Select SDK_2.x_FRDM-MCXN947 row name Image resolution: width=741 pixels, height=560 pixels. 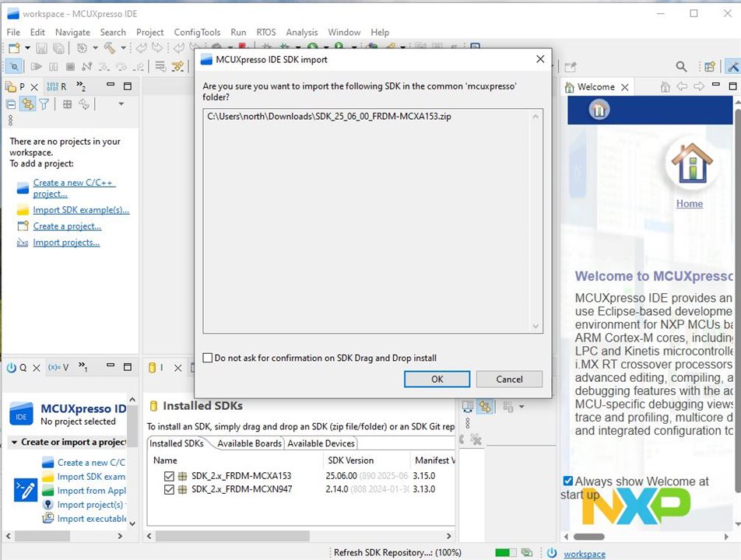(241, 489)
